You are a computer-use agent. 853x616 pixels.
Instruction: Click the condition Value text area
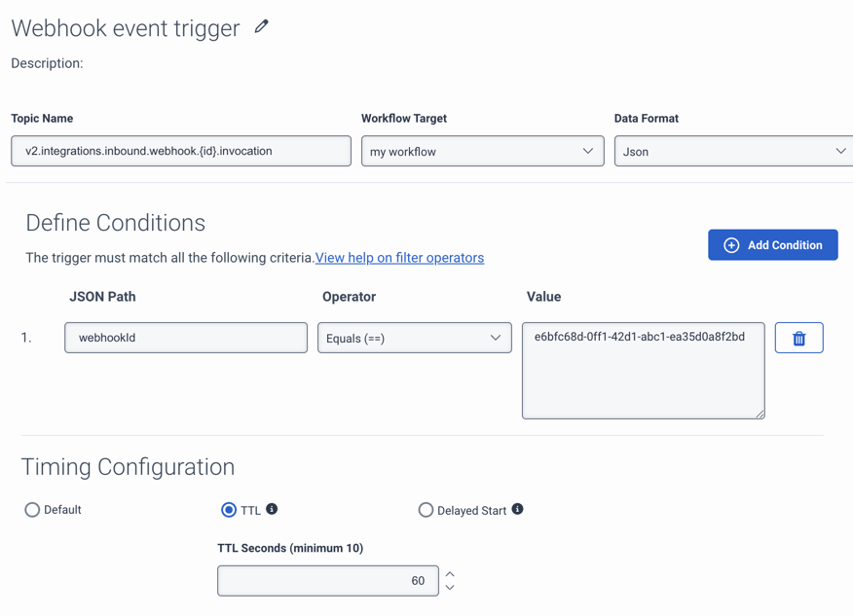pos(643,370)
